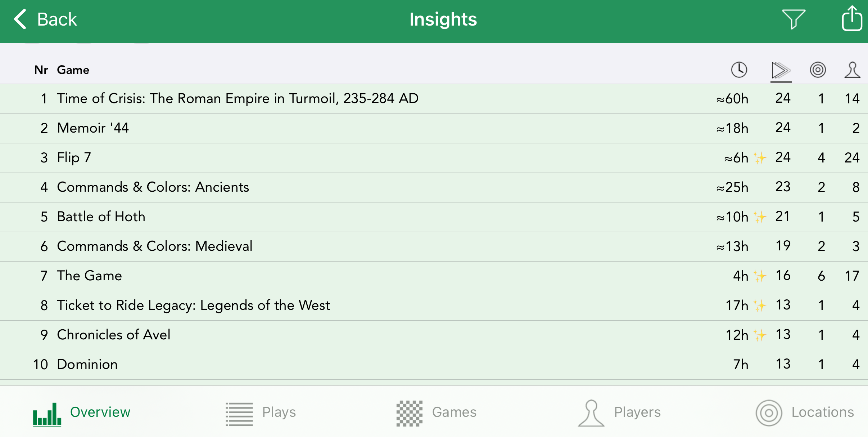Open the Players tab
This screenshot has height=437, width=868.
click(620, 412)
